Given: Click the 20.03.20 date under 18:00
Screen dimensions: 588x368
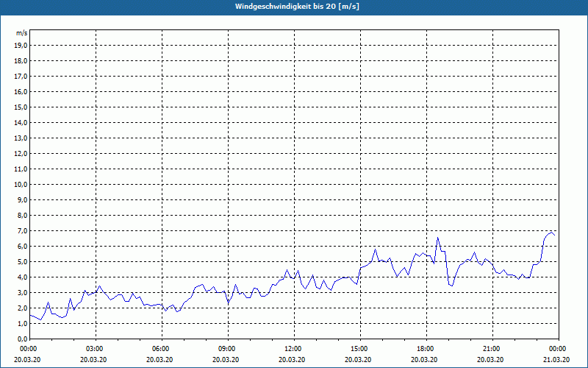Looking at the screenshot, I should [425, 359].
